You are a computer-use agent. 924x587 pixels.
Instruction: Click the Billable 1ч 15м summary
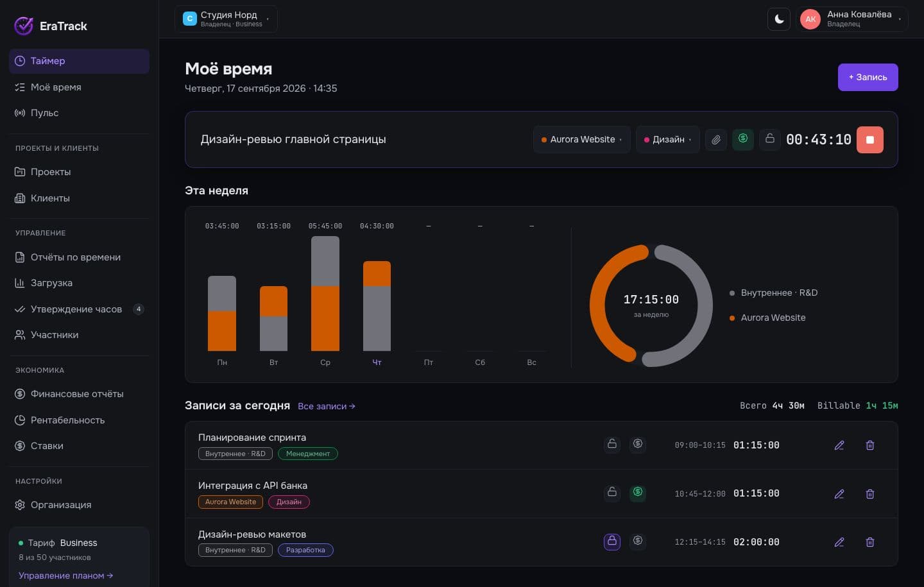coord(858,405)
